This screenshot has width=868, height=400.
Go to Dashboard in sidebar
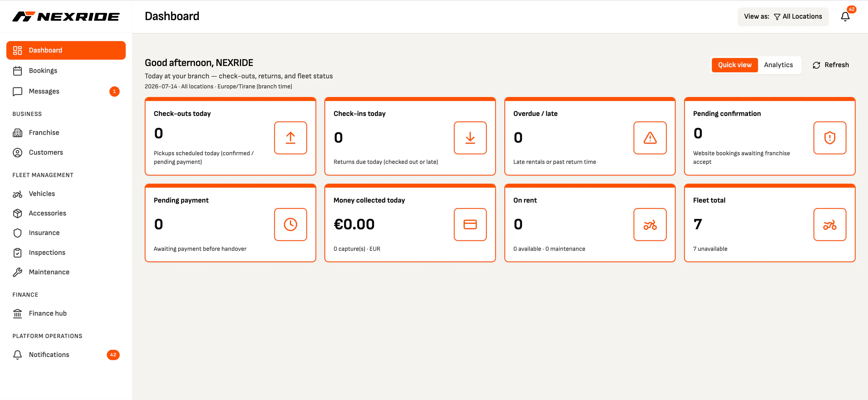point(66,50)
